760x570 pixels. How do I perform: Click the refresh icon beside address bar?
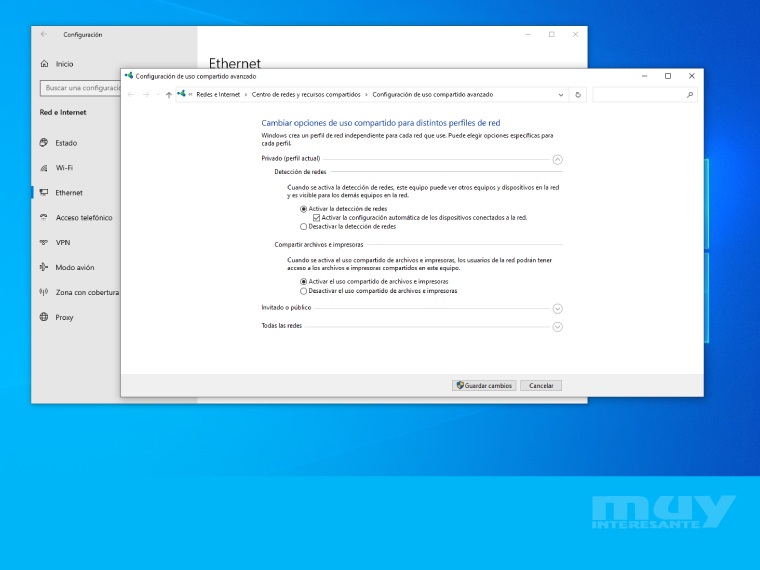578,95
